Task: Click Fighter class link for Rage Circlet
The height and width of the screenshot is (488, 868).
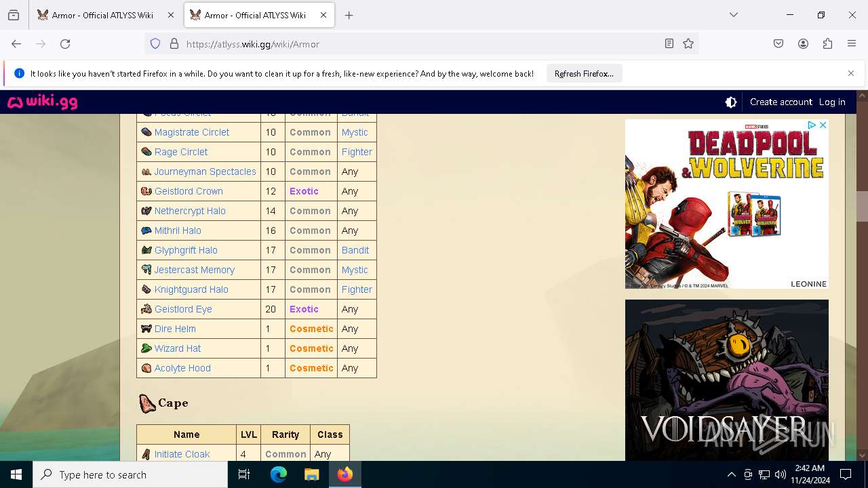Action: [x=357, y=152]
